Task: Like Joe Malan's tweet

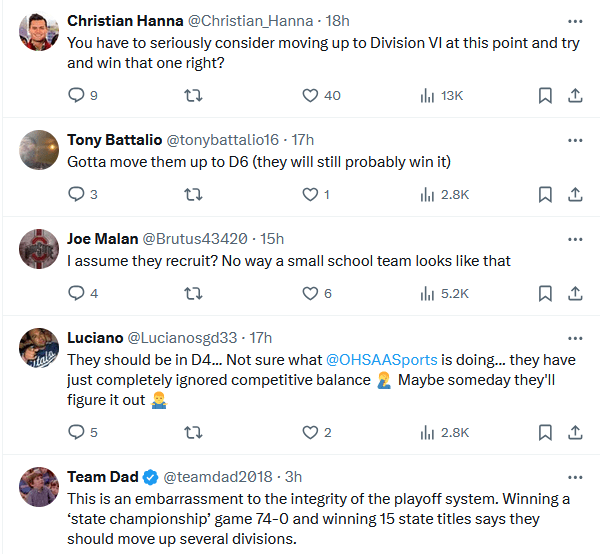Action: coord(310,293)
